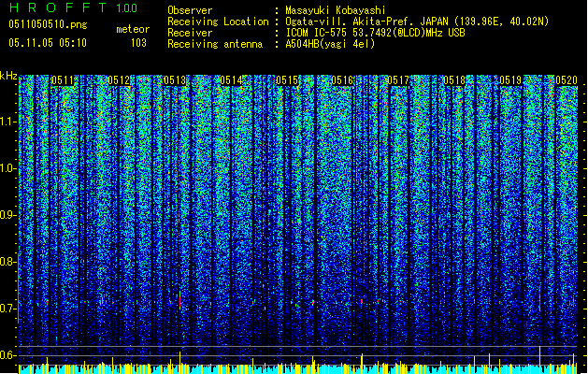Click the date stamp 05.11.05 05:10
The width and height of the screenshot is (588, 374).
click(48, 43)
